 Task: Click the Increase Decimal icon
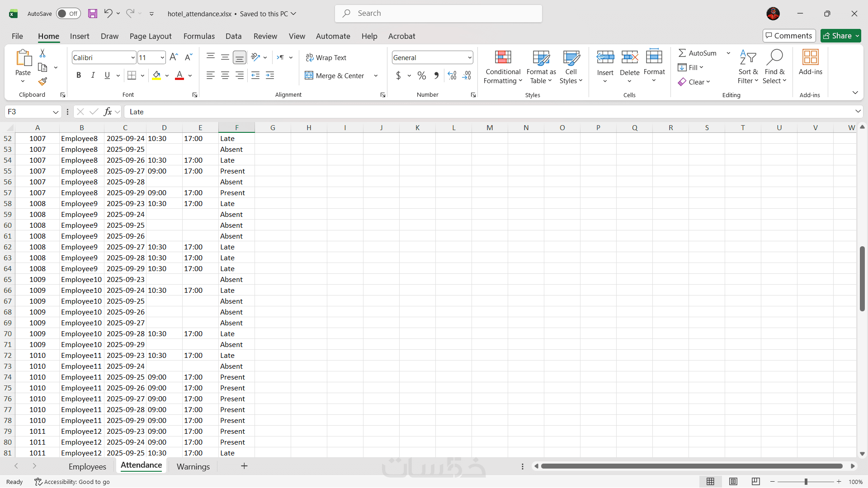pos(452,75)
